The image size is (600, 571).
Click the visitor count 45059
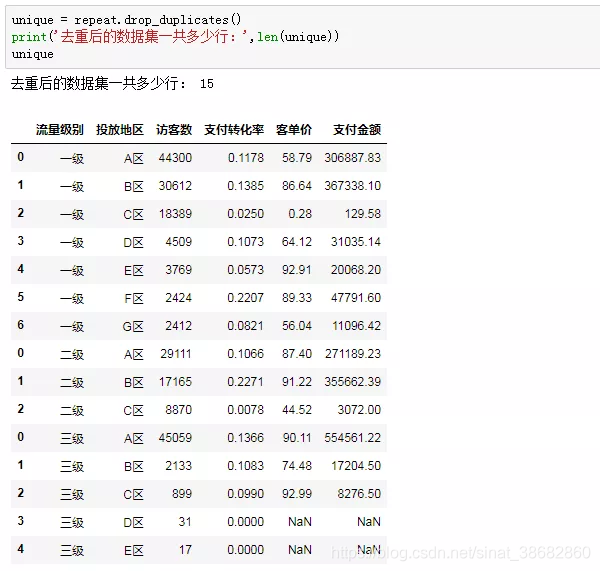click(175, 437)
